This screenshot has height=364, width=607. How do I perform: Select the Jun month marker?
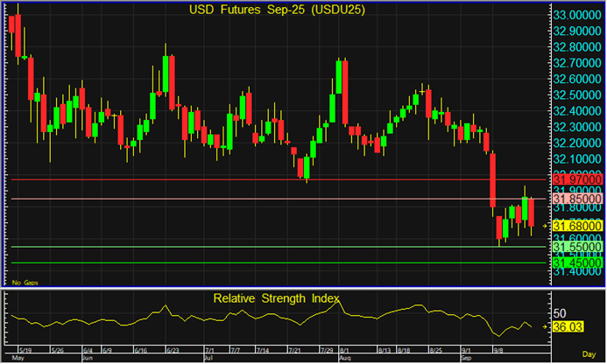pyautogui.click(x=87, y=359)
